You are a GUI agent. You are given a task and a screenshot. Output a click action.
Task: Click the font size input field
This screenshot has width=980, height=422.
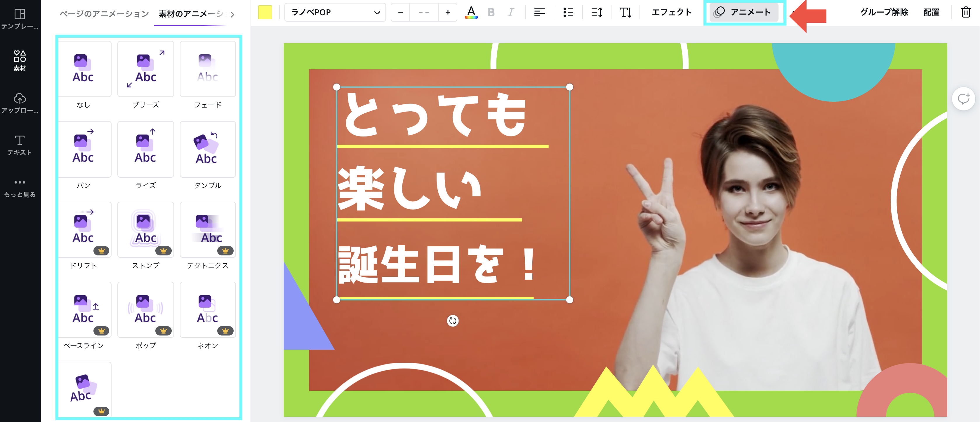click(x=424, y=13)
